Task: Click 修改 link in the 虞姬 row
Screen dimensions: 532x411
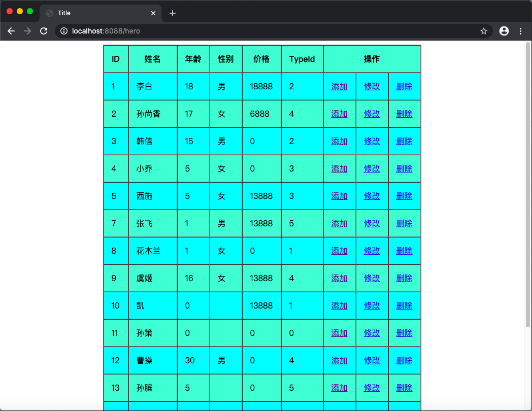Action: tap(372, 278)
